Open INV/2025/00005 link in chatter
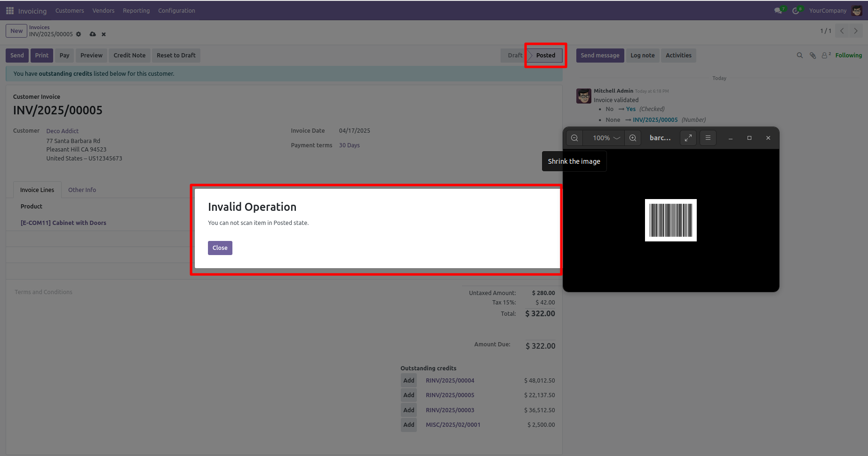 click(x=655, y=120)
